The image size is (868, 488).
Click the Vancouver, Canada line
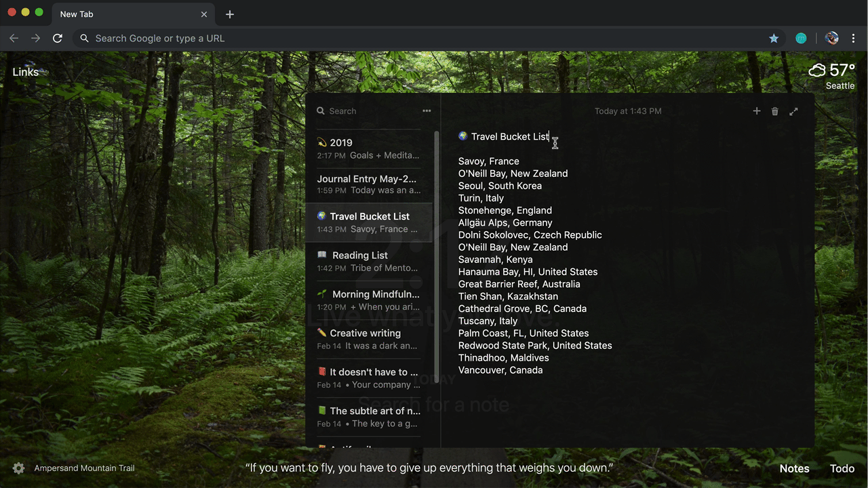point(500,370)
